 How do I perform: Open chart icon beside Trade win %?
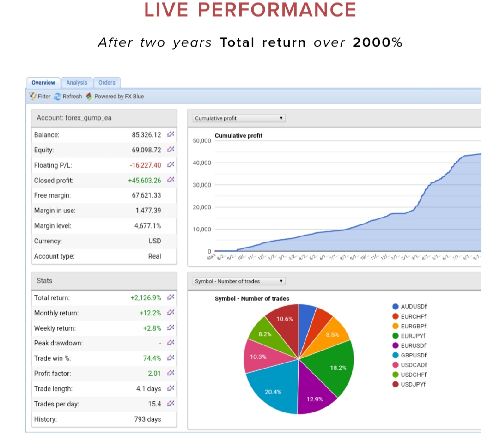point(171,358)
